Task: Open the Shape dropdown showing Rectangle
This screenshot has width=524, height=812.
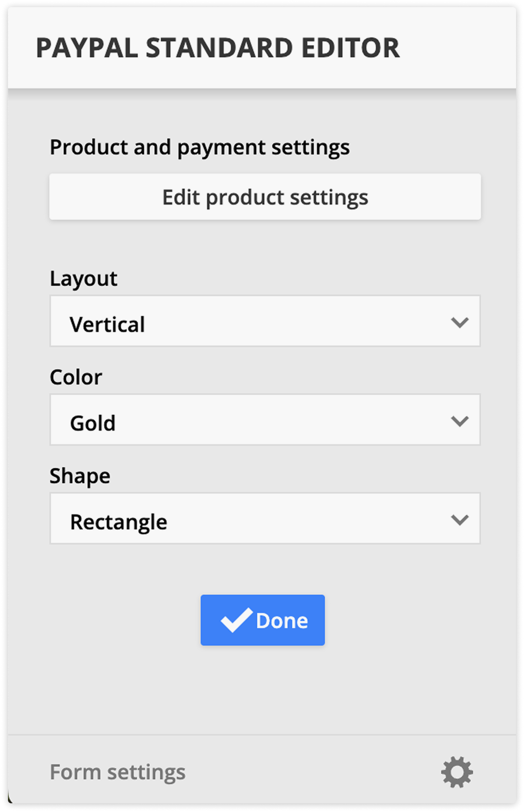Action: (x=265, y=518)
